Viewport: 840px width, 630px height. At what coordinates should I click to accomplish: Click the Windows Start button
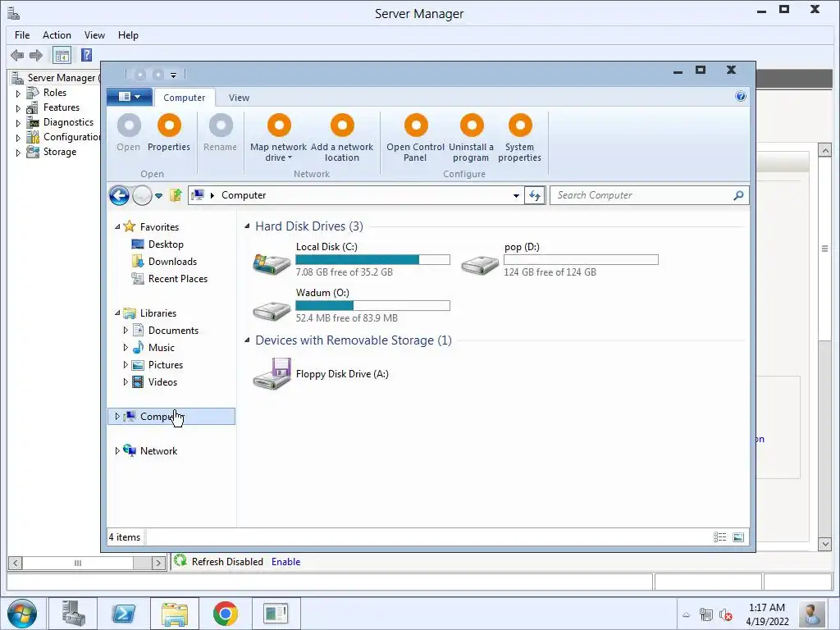[x=22, y=614]
